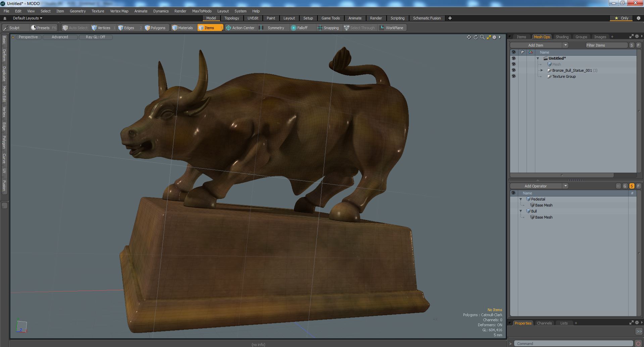The image size is (644, 347).
Task: Click the viewport zoom magnifier icon
Action: click(482, 37)
